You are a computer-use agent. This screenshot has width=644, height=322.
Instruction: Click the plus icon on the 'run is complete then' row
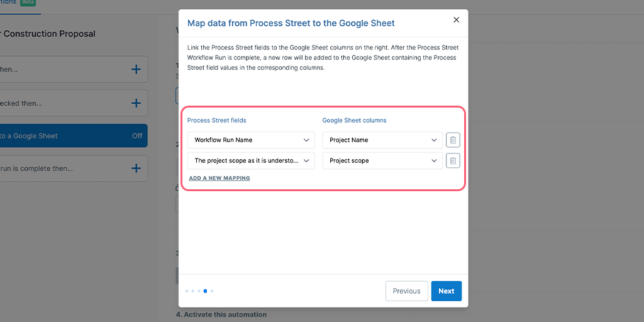(136, 169)
